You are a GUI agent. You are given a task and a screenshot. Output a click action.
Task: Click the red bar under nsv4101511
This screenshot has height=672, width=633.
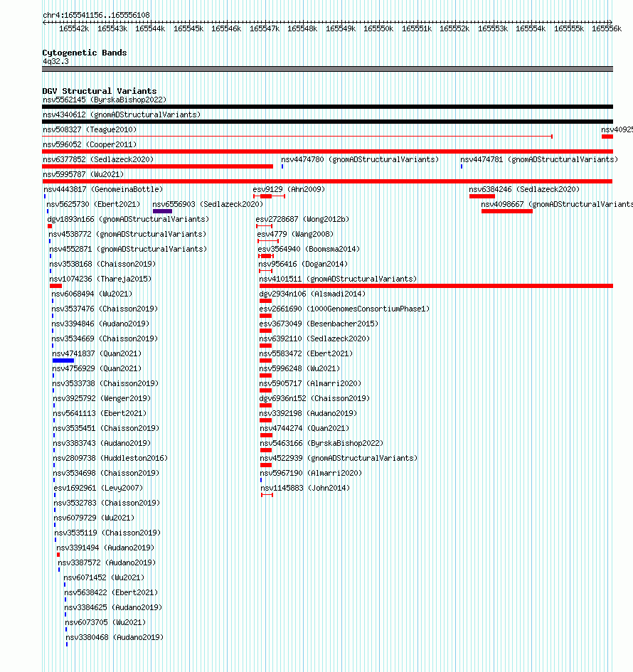tap(436, 286)
